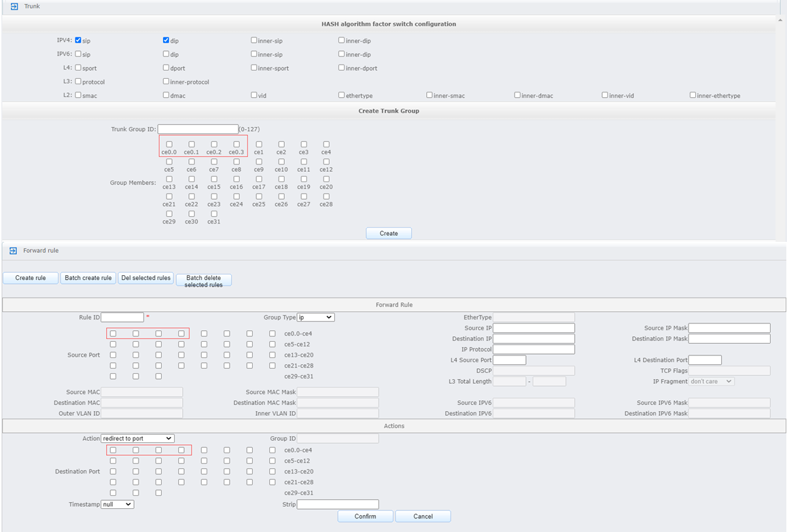Tick the ce31 group member checkbox
Viewport: 787px width, 532px height.
point(214,213)
